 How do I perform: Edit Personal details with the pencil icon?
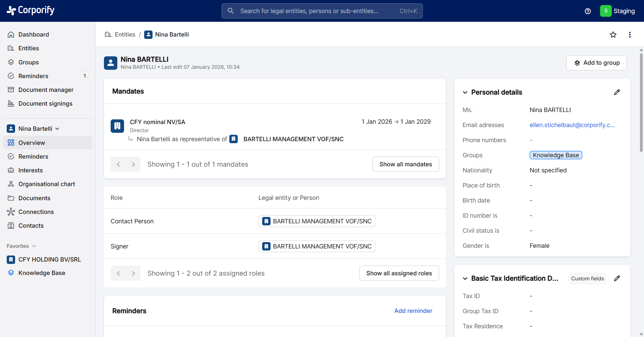617,92
